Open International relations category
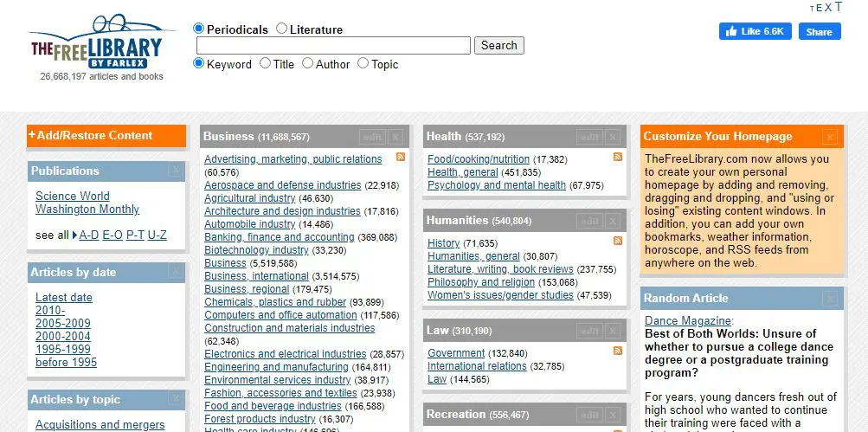This screenshot has height=432, width=868. click(x=477, y=366)
